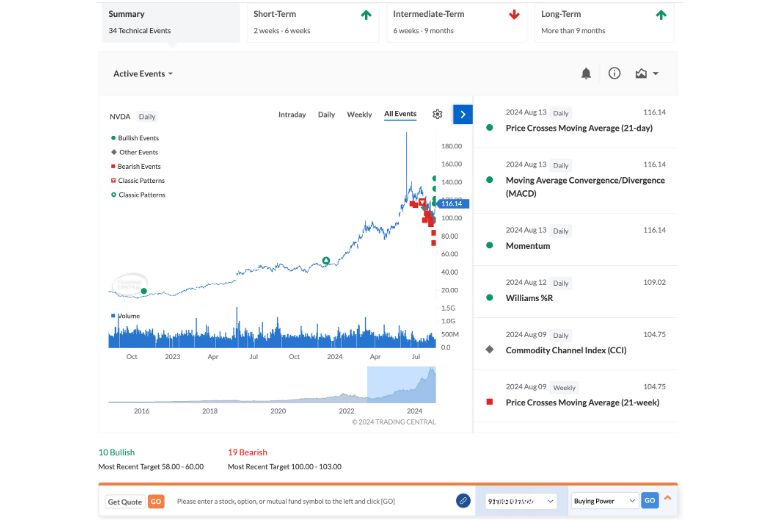Toggle Bullish Events in chart legend

point(135,138)
